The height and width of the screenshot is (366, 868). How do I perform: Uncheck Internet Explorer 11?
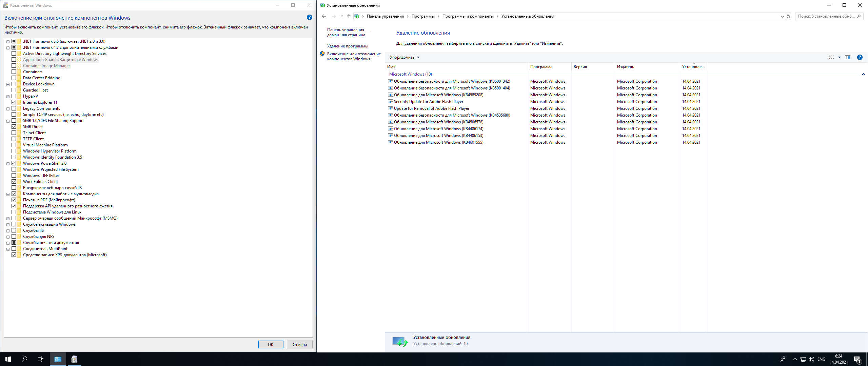[14, 102]
